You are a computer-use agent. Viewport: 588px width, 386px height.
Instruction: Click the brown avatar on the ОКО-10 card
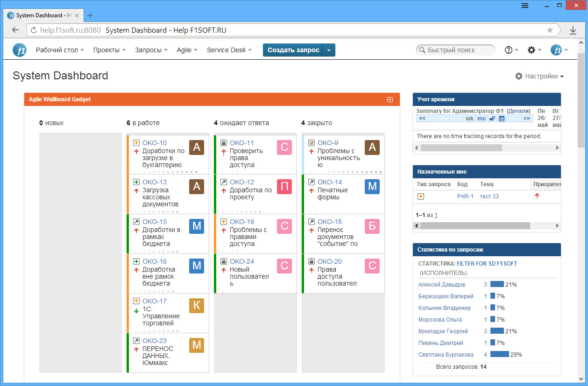[x=197, y=147]
